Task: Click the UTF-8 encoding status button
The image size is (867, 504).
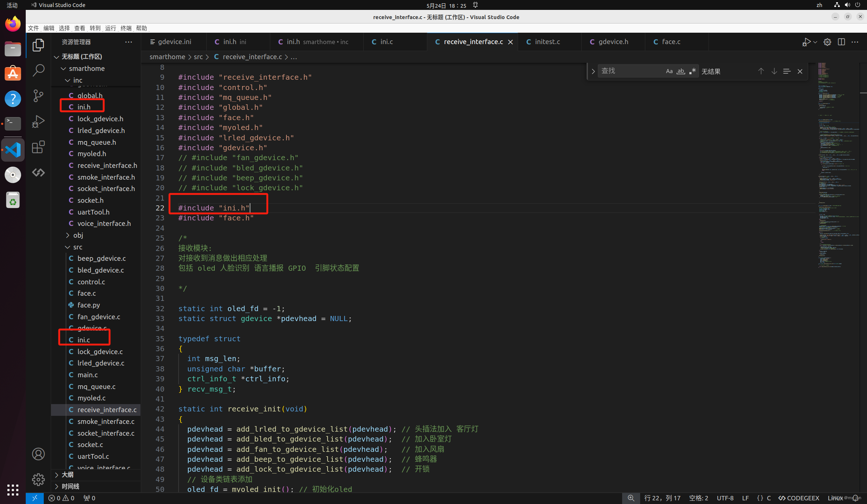Action: [725, 498]
